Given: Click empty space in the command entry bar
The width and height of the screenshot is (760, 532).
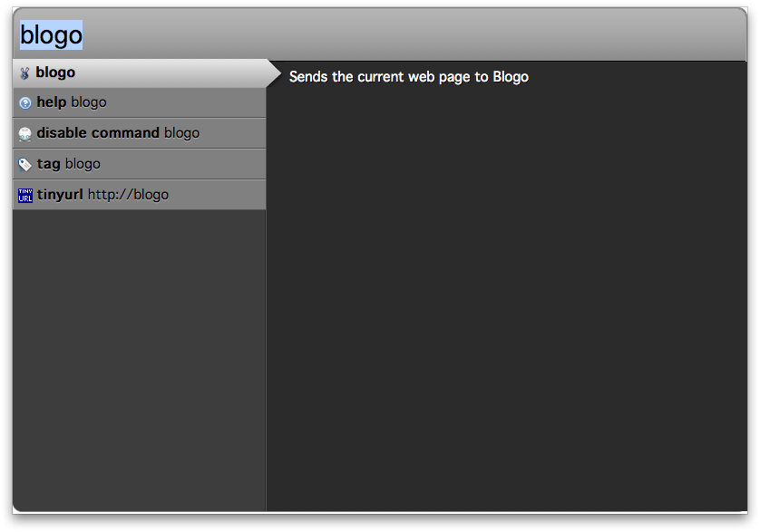Looking at the screenshot, I should point(408,35).
